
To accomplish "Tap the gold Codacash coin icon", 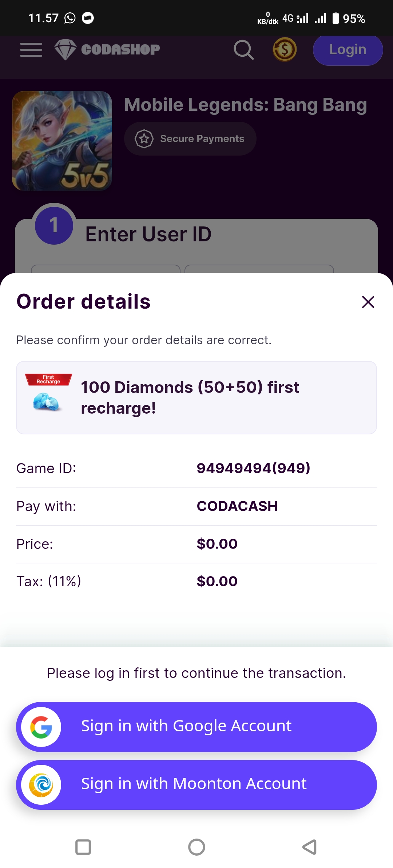I will pos(285,49).
